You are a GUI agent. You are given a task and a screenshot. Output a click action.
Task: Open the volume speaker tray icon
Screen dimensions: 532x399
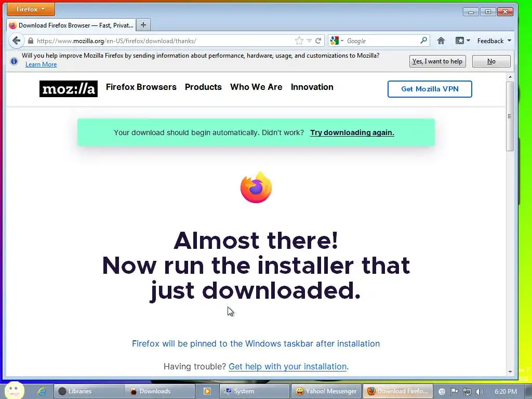point(479,392)
